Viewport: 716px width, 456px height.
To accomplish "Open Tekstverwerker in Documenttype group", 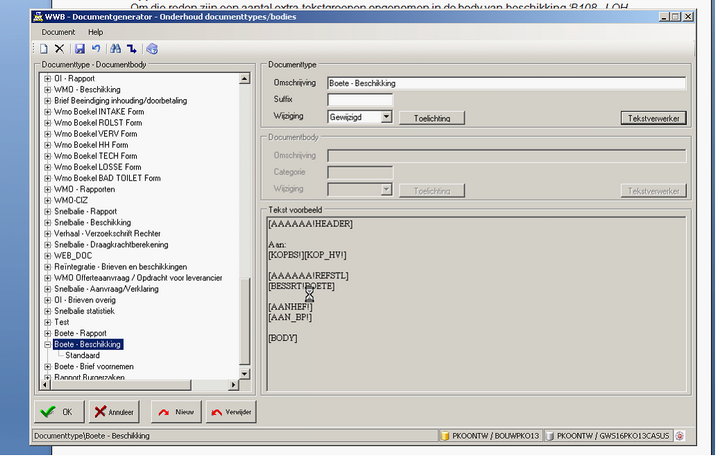I will point(653,118).
